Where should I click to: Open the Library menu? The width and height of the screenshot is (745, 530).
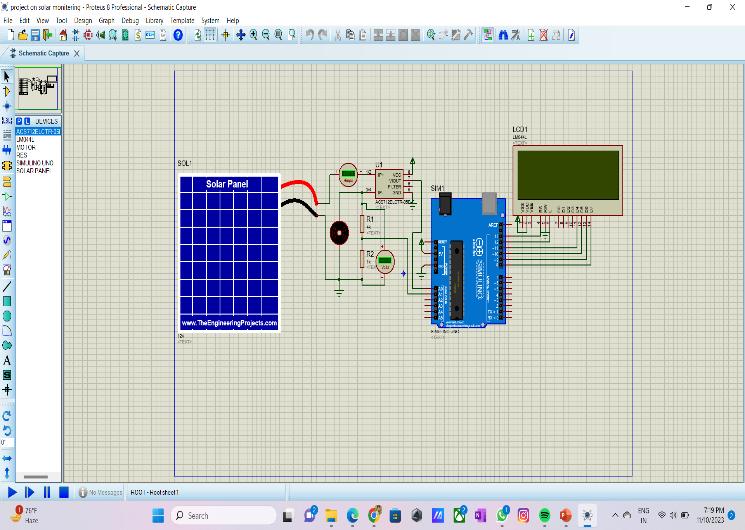[x=154, y=20]
